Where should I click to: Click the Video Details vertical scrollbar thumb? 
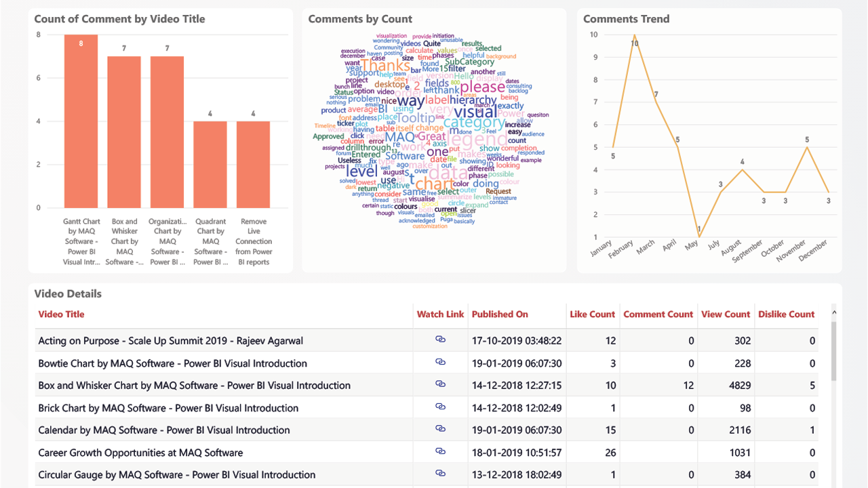[834, 351]
